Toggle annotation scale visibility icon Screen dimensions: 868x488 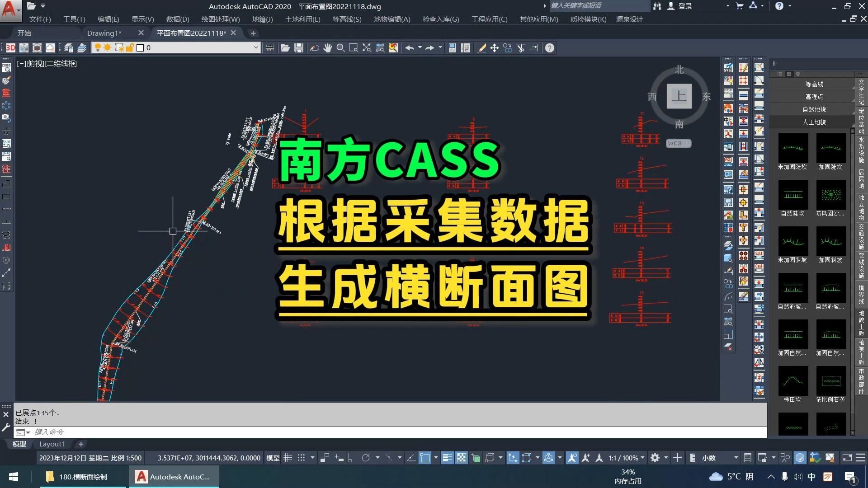click(x=572, y=458)
